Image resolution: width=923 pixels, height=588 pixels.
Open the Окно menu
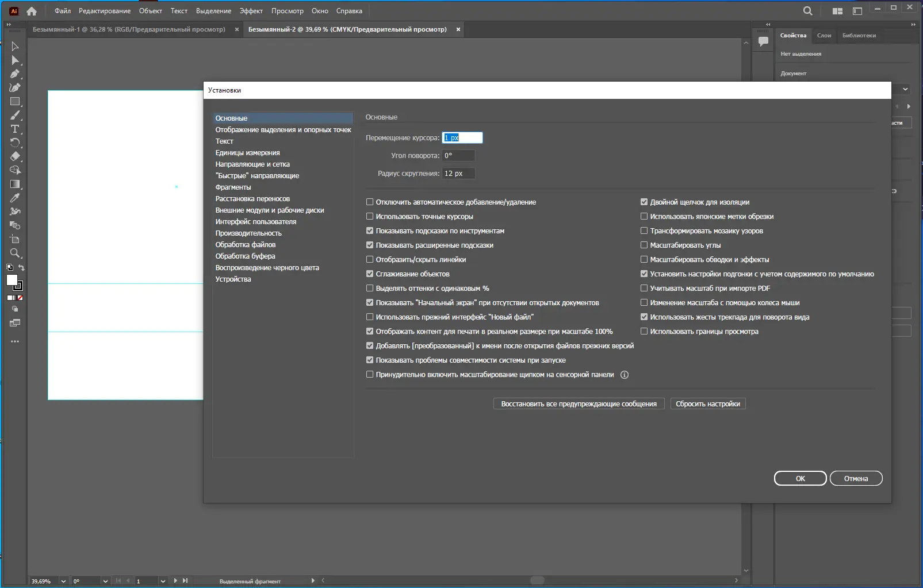(320, 11)
